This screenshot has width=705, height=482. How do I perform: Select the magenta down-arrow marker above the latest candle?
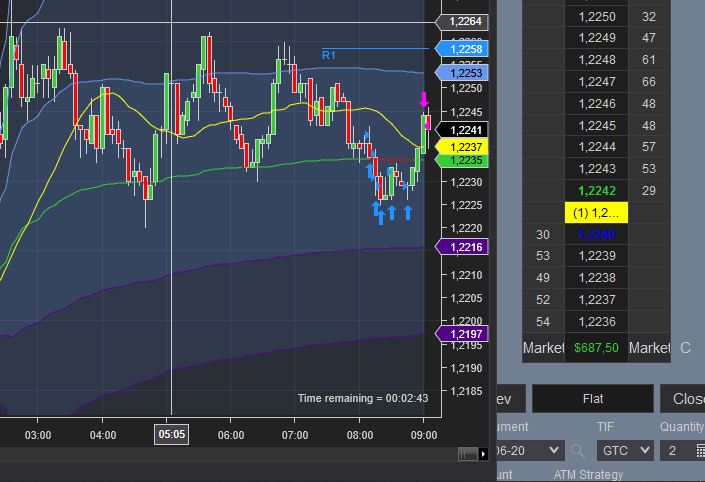424,99
